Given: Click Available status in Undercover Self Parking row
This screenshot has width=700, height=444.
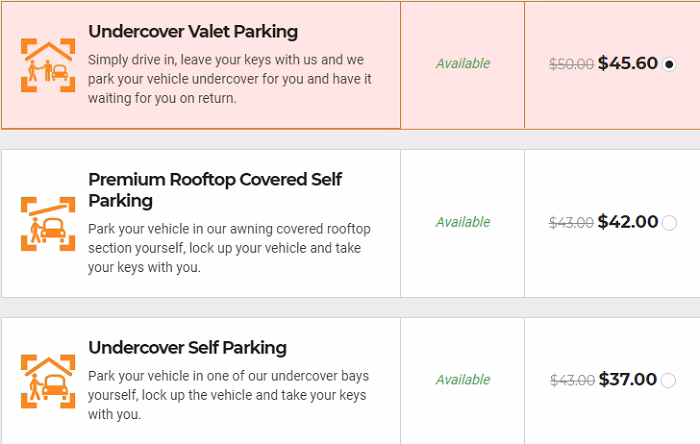Looking at the screenshot, I should click(x=463, y=380).
